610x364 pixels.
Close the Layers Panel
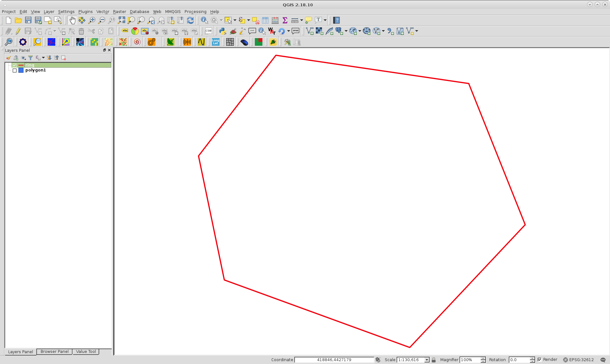point(109,50)
